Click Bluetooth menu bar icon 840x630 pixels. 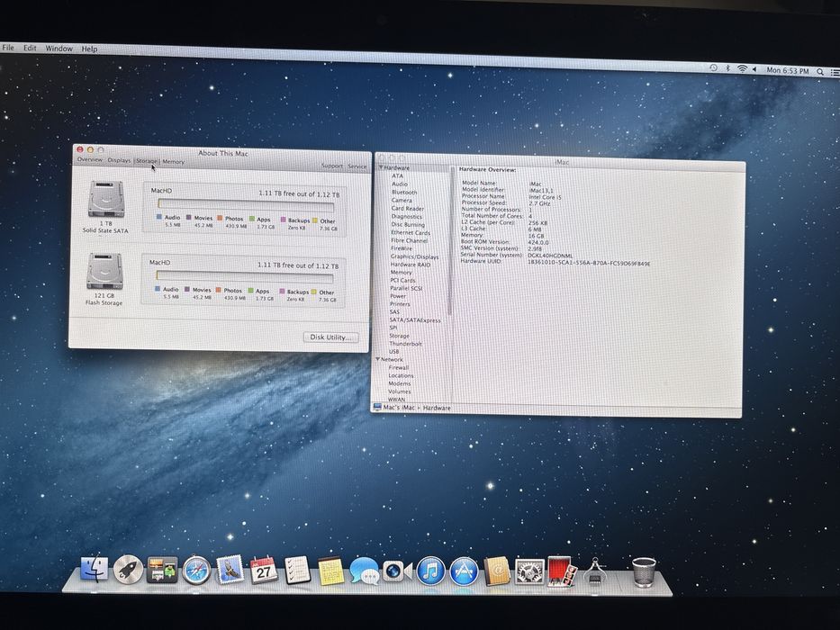[727, 68]
